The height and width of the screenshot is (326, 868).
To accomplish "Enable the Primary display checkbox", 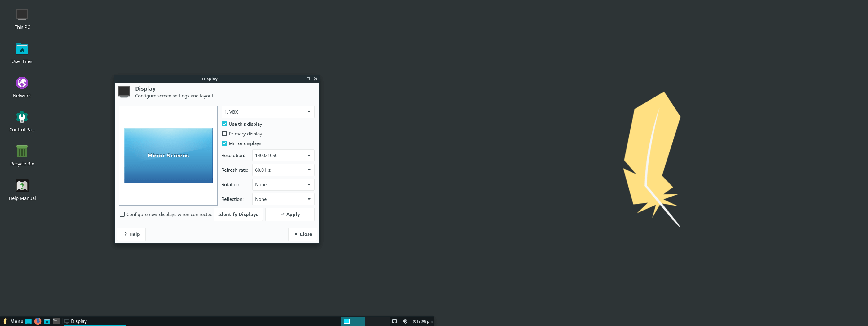I will pos(224,134).
